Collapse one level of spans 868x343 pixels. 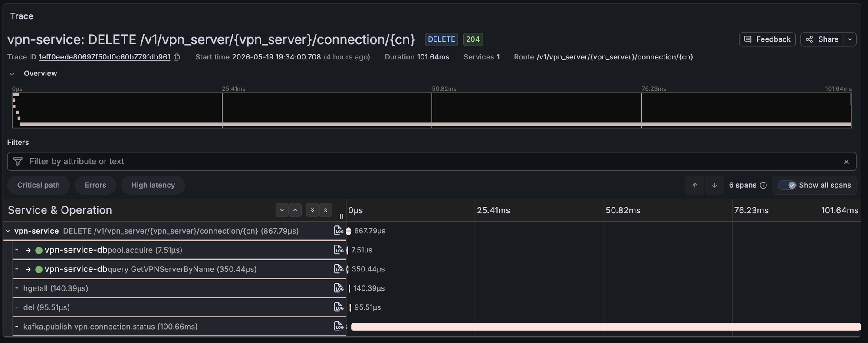(295, 210)
